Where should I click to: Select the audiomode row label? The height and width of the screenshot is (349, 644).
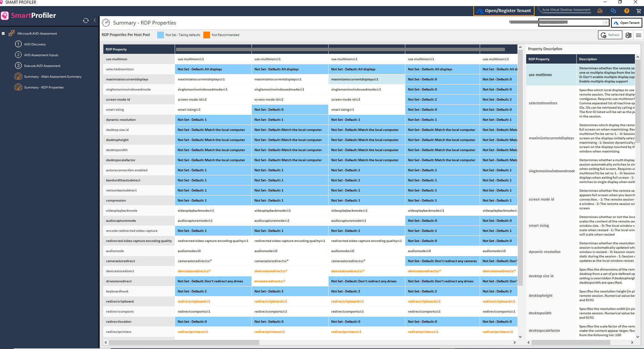[x=139, y=251]
